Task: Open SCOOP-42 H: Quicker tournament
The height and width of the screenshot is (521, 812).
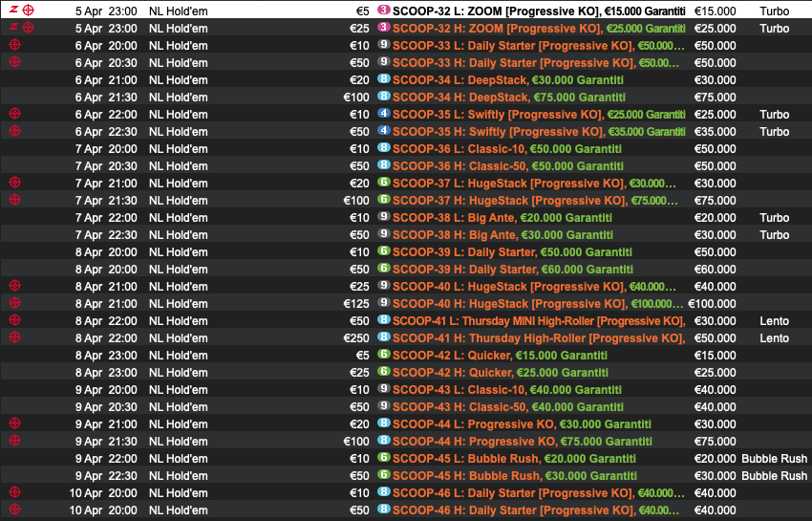Action: click(x=501, y=373)
